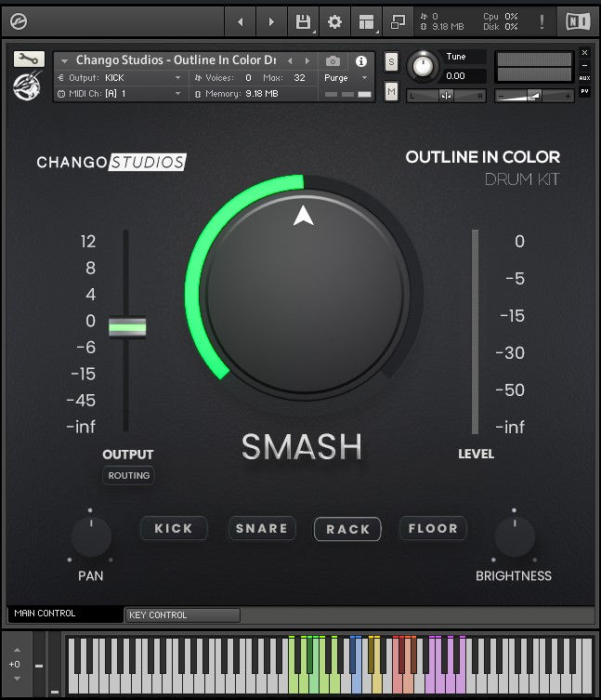Image resolution: width=601 pixels, height=700 pixels.
Task: Click the PAN knob
Action: tap(91, 537)
